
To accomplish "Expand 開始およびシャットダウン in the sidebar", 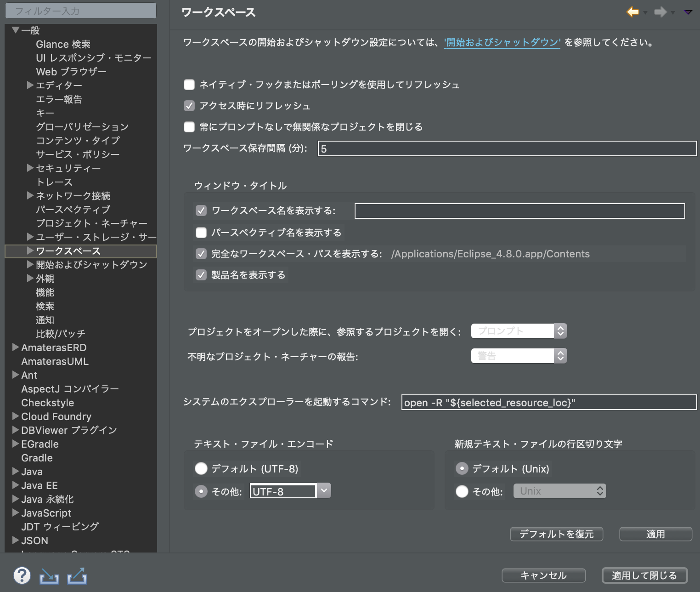I will pos(29,265).
